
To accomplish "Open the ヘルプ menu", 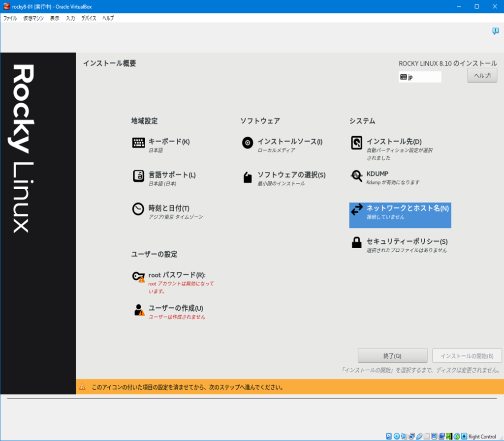I will [108, 18].
